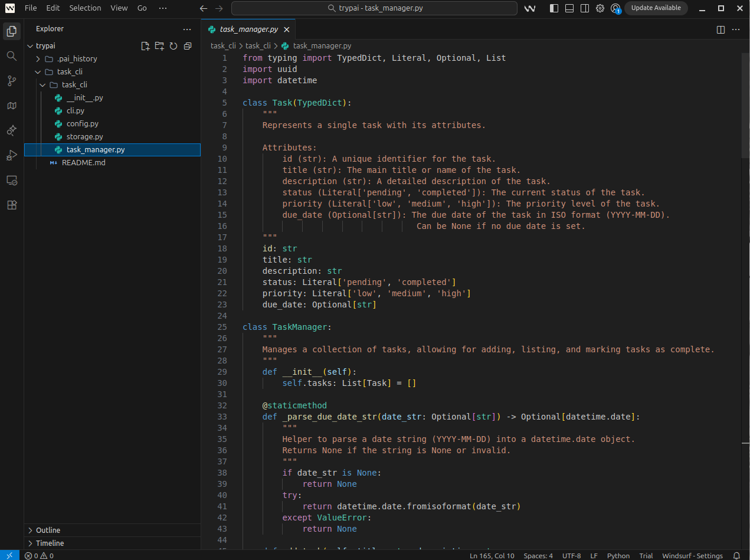Screen dimensions: 750x560
Task: Click the New File icon in Explorer
Action: click(x=145, y=46)
